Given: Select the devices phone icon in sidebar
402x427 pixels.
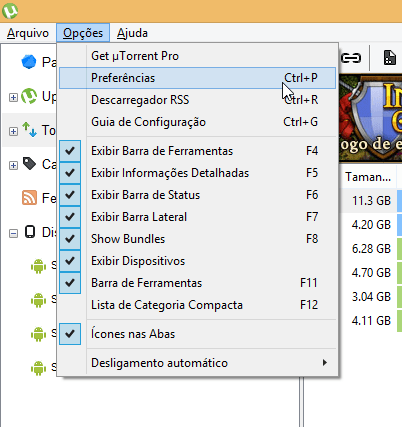Looking at the screenshot, I should tap(30, 232).
